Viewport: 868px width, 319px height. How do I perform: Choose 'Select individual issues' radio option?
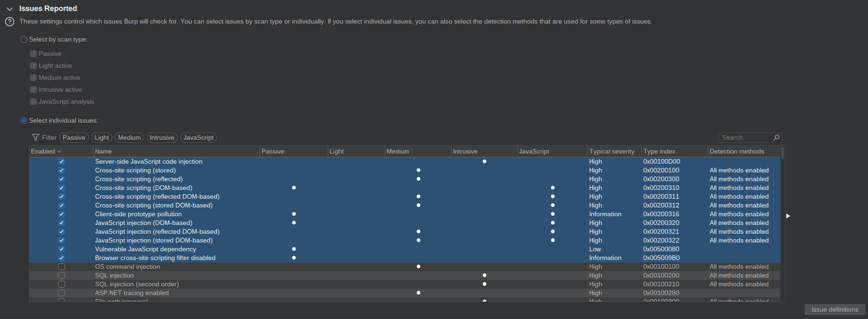24,121
